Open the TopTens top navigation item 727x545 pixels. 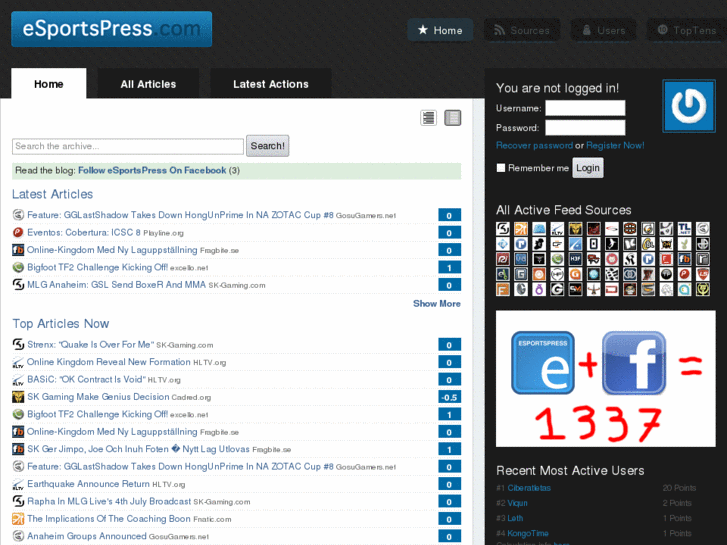[687, 30]
